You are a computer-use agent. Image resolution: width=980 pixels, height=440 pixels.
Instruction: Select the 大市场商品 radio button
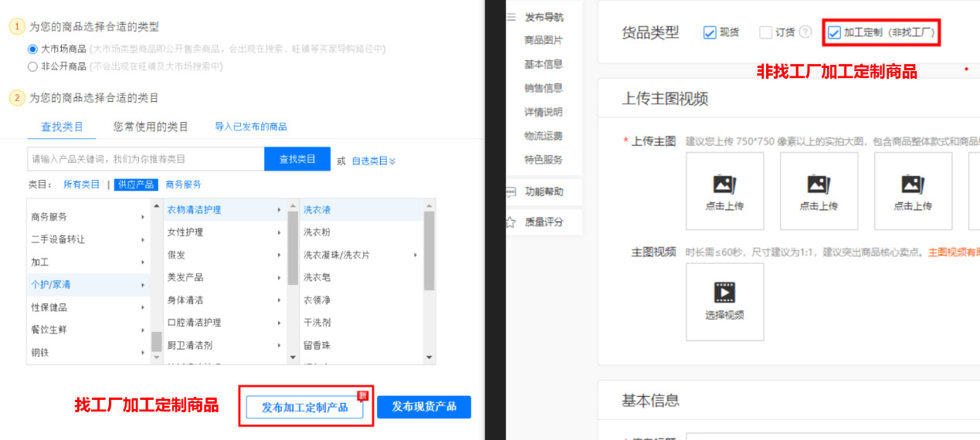[x=32, y=49]
